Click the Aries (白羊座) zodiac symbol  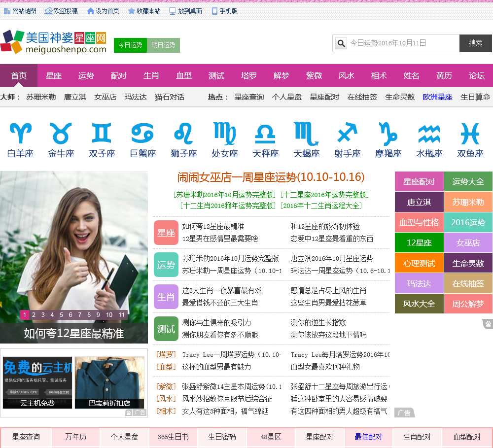pyautogui.click(x=20, y=134)
